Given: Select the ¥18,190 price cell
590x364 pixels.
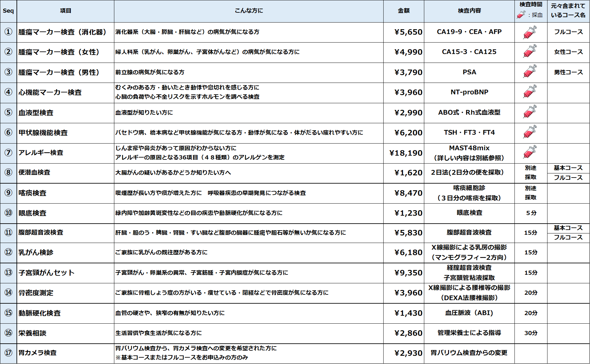Looking at the screenshot, I should [404, 153].
